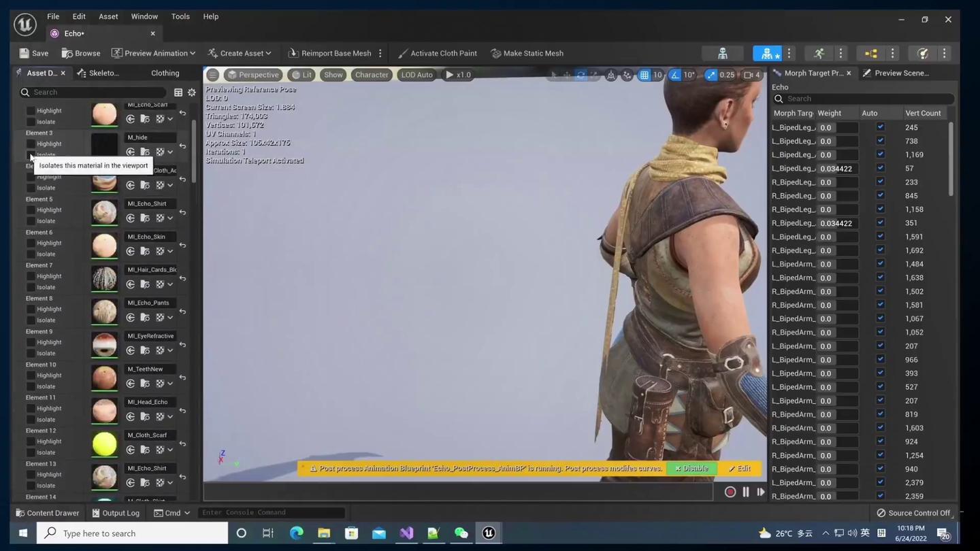The width and height of the screenshot is (980, 551).
Task: Click Browse to locate the asset
Action: (x=81, y=53)
